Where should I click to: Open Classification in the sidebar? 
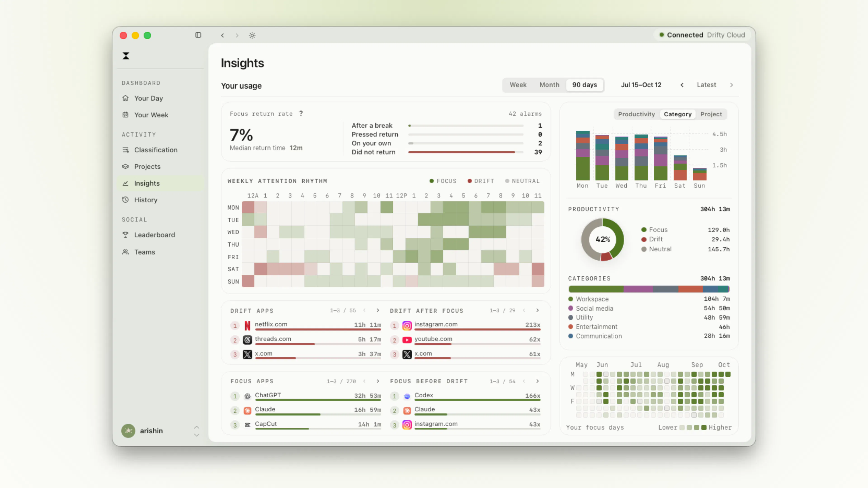coord(161,150)
